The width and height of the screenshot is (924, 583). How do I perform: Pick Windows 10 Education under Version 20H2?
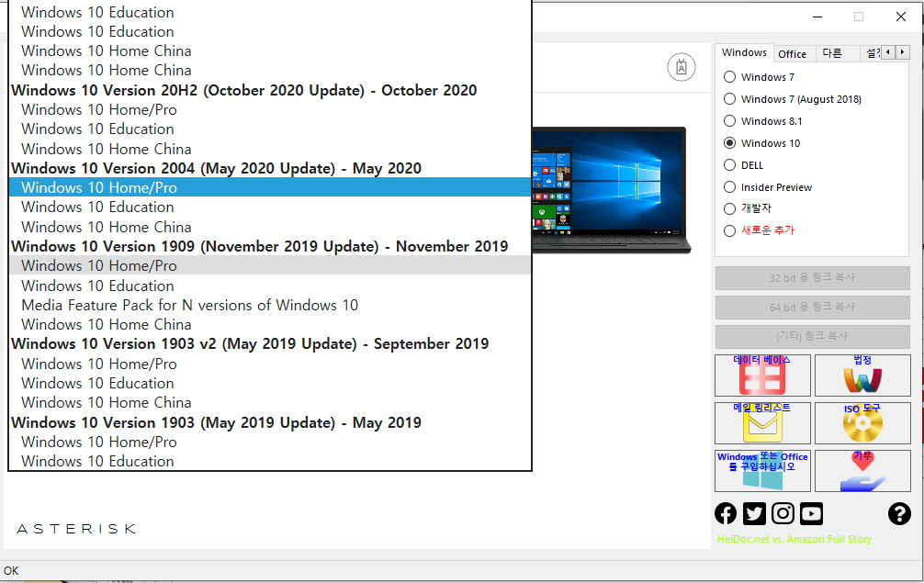pyautogui.click(x=270, y=129)
